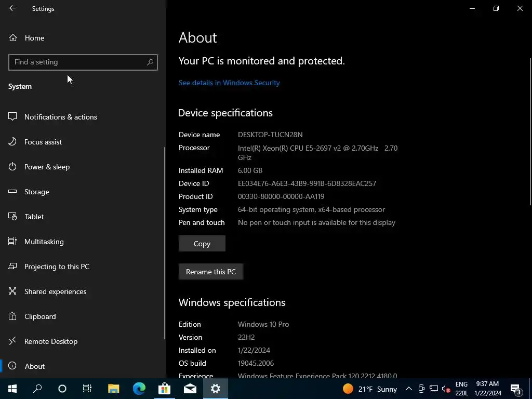Click Rename this PC button

[211, 272]
